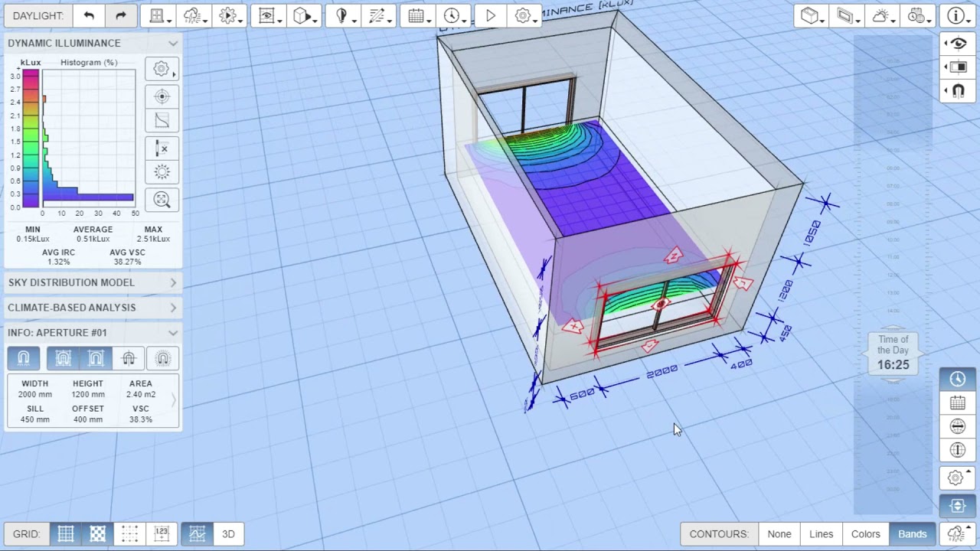Select the clock time-of-day mode

(x=958, y=379)
